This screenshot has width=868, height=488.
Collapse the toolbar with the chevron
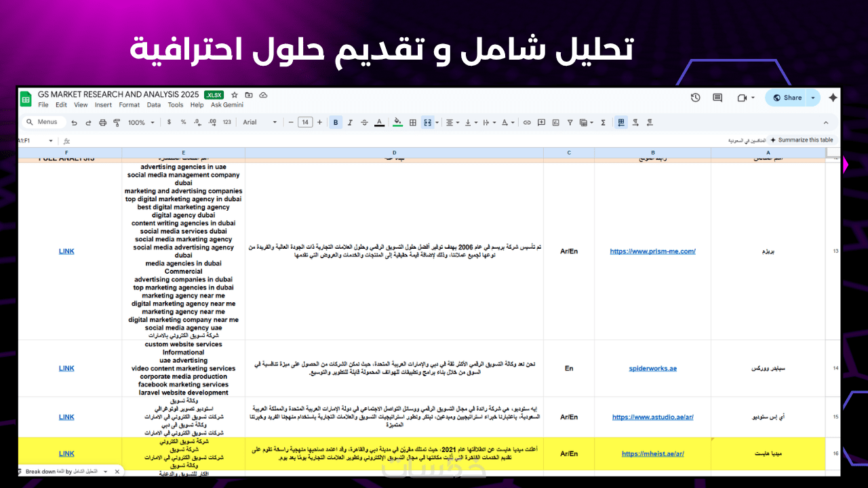(826, 123)
